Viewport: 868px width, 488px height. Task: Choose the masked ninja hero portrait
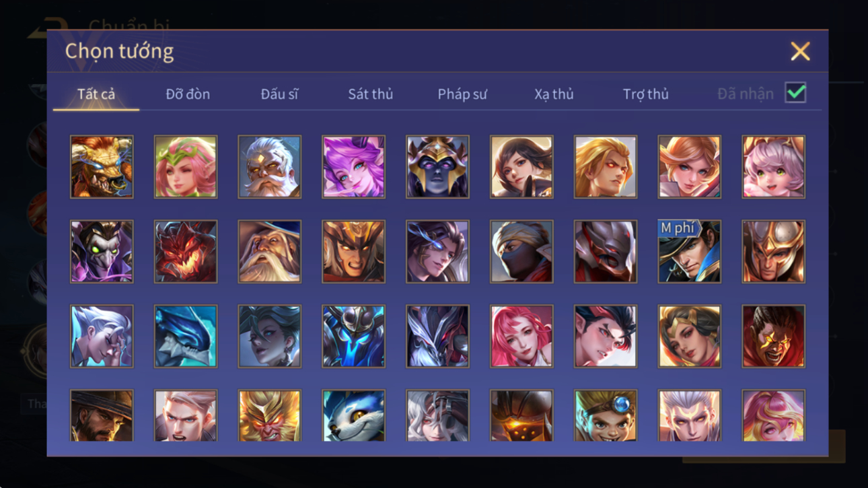(521, 252)
